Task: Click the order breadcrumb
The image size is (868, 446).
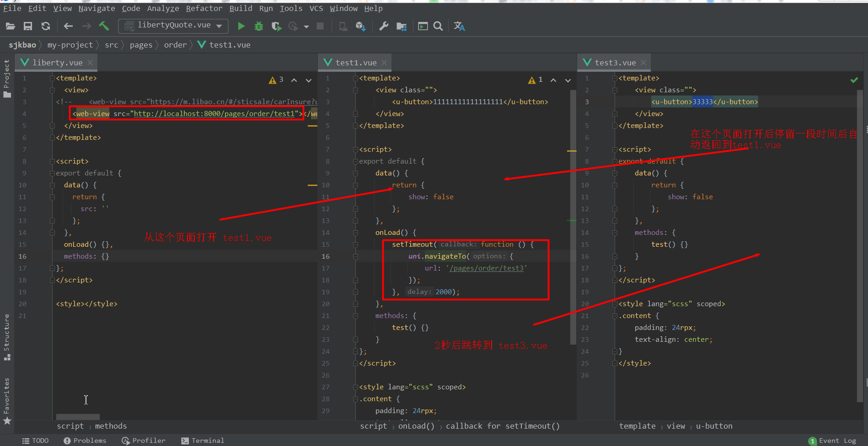Action: tap(175, 45)
